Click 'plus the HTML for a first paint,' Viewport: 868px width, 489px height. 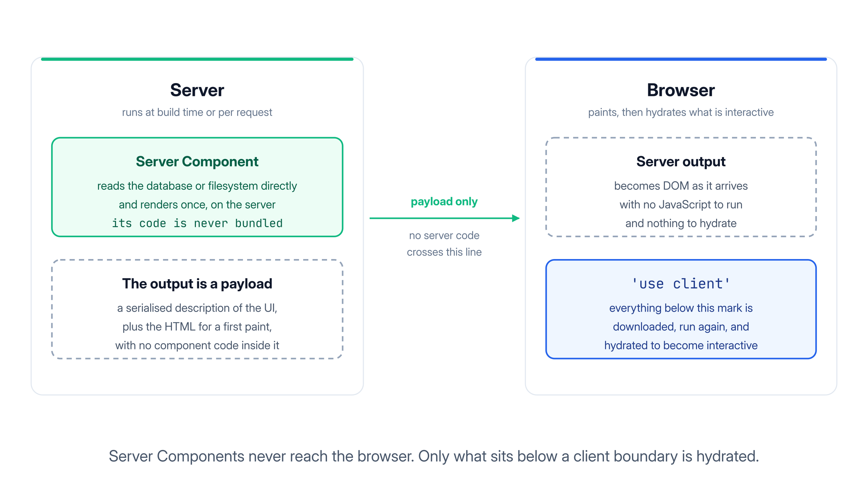pyautogui.click(x=197, y=327)
